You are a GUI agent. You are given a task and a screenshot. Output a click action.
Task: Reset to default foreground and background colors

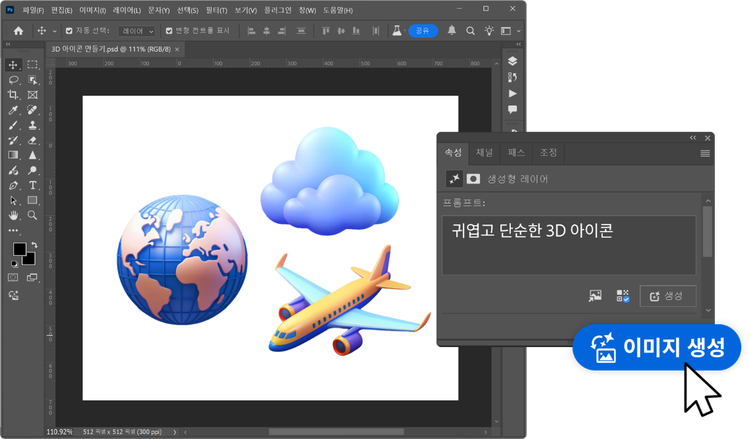pyautogui.click(x=14, y=263)
